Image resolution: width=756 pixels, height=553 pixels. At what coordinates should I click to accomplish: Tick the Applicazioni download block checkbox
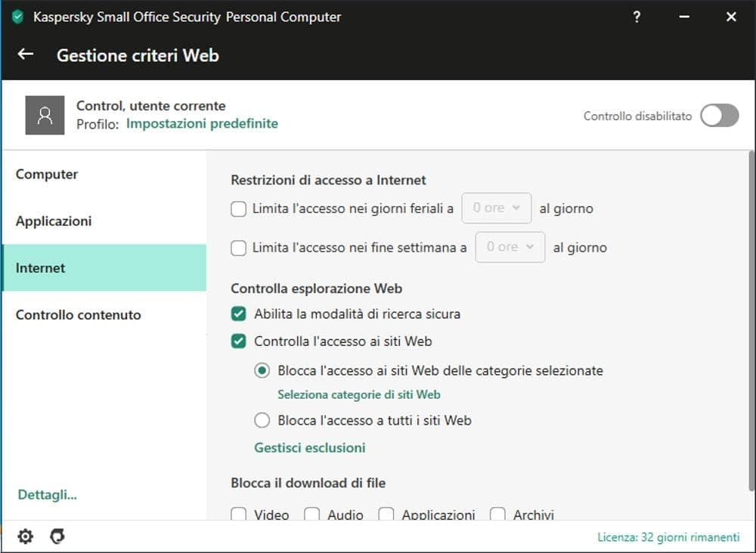coord(386,514)
